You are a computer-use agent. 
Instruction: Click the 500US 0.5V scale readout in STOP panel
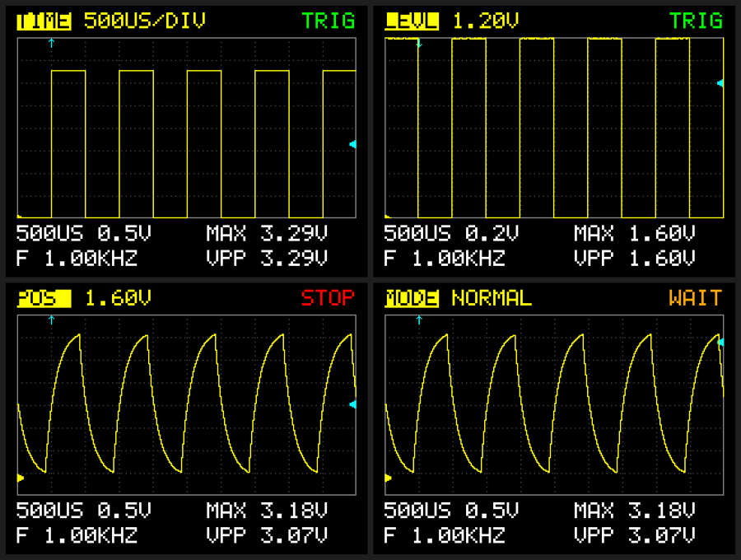(x=84, y=511)
